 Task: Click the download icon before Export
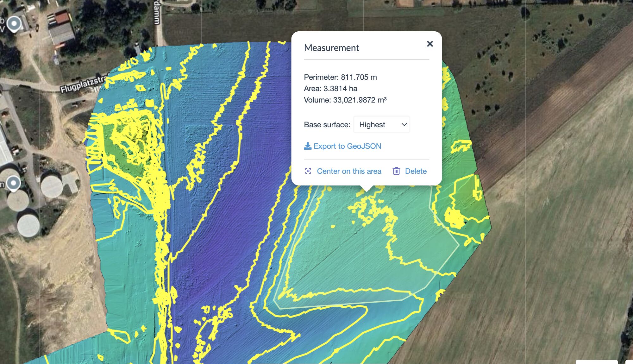click(x=307, y=146)
